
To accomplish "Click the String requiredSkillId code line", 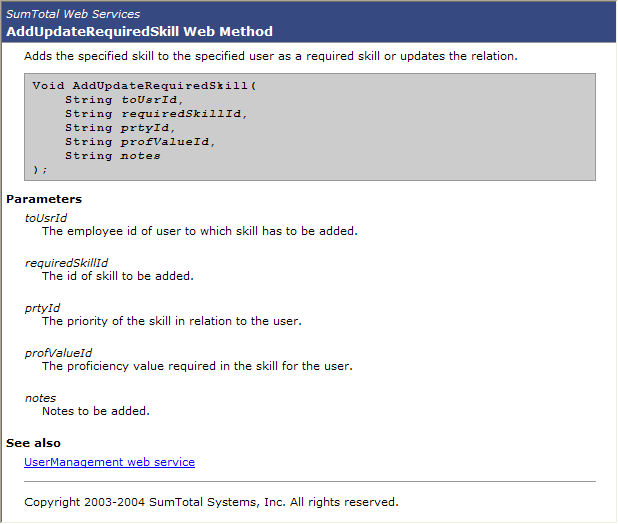I will tap(155, 114).
